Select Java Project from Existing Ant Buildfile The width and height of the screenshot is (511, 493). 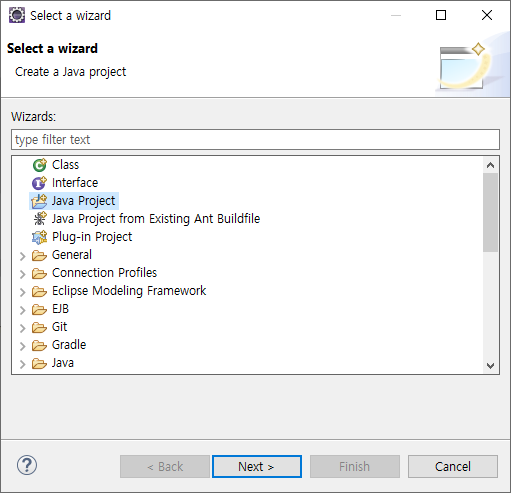pos(156,219)
